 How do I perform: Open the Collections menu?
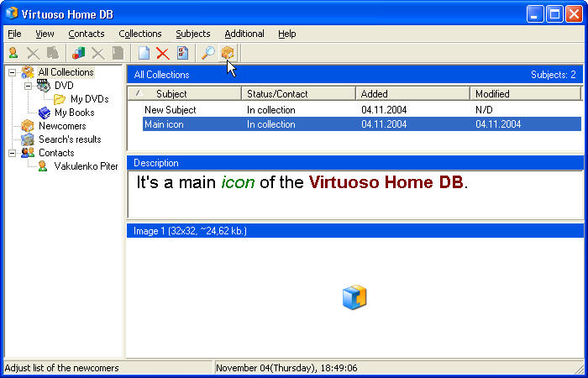tap(140, 34)
